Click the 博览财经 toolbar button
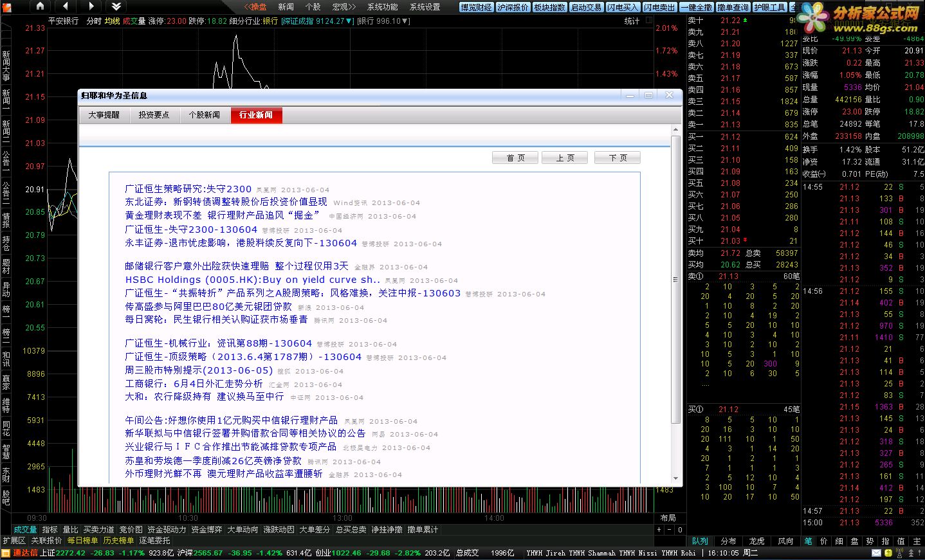Image resolution: width=925 pixels, height=560 pixels. tap(477, 7)
